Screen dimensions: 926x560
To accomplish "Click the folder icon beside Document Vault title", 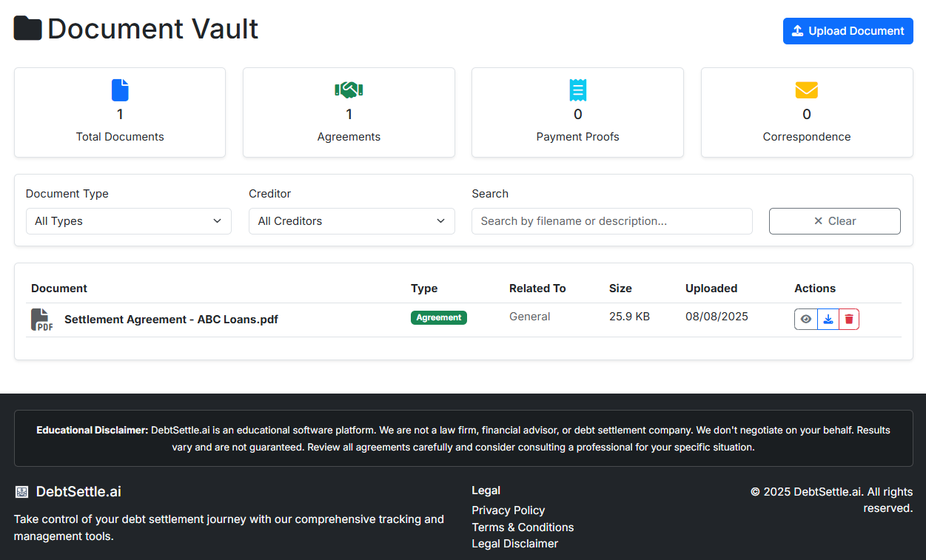I will tap(27, 27).
